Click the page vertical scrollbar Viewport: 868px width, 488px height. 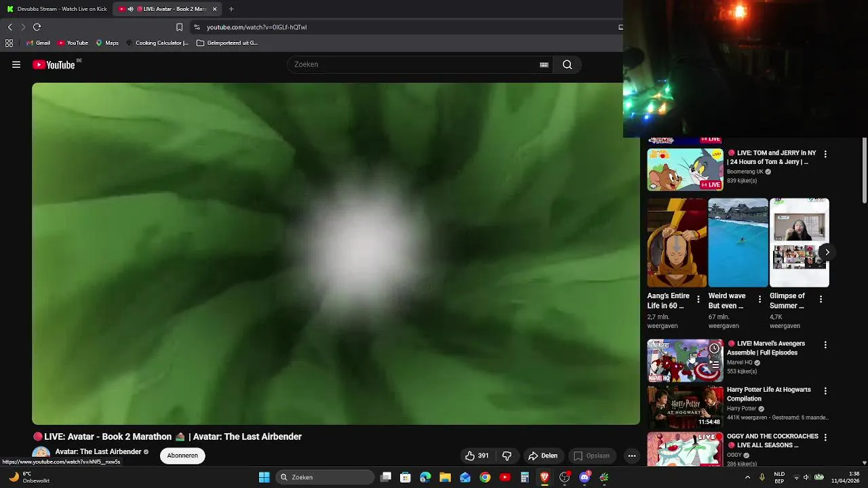coord(865,169)
